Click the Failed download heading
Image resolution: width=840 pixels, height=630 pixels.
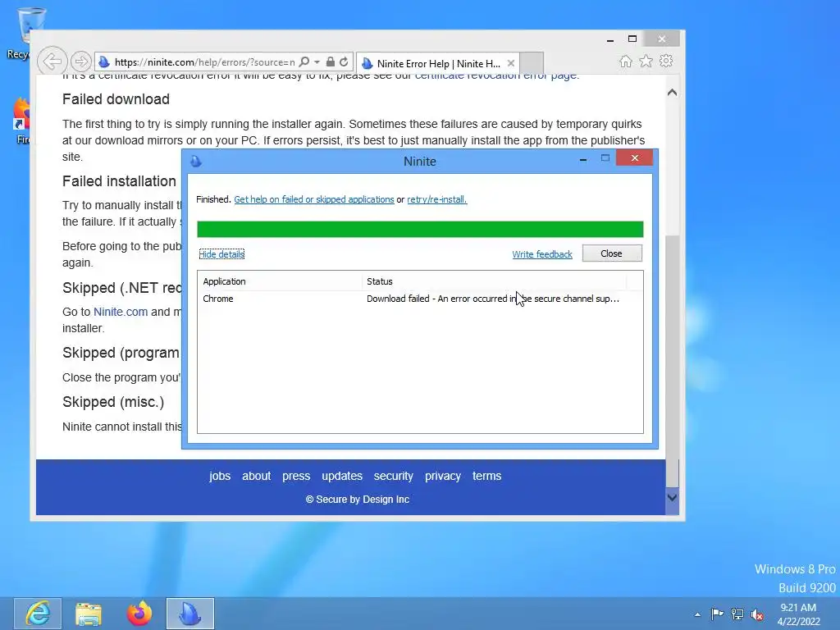coord(116,99)
